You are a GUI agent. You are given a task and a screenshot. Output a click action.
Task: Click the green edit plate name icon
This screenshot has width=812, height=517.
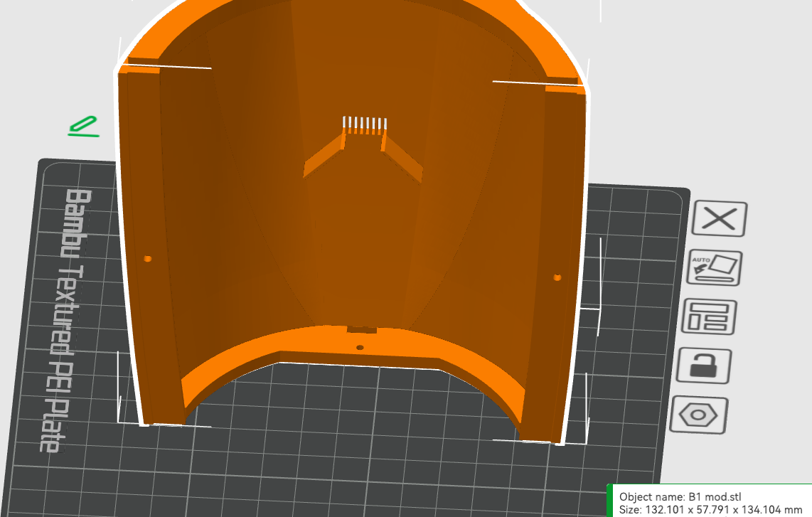coord(83,127)
